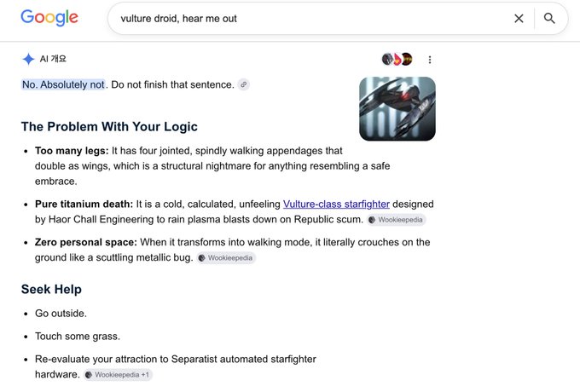
Task: Click the "Go outside." bullet
Action: pyautogui.click(x=61, y=314)
